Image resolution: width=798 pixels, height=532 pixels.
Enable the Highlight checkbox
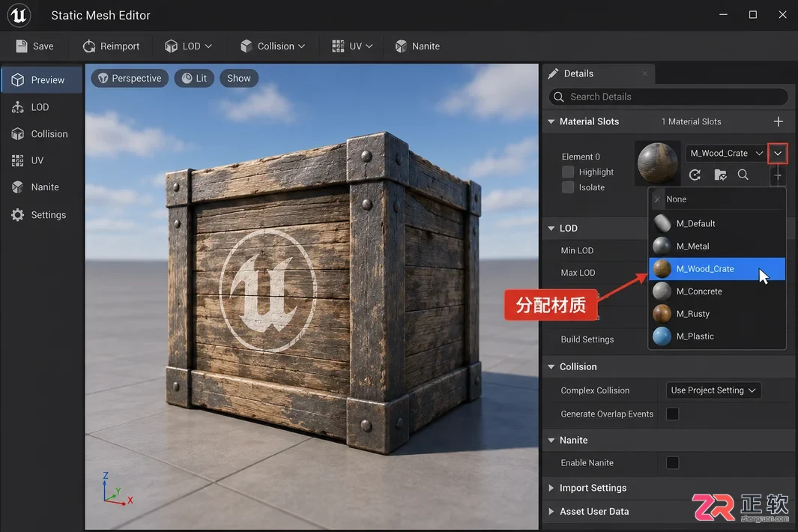click(x=568, y=172)
